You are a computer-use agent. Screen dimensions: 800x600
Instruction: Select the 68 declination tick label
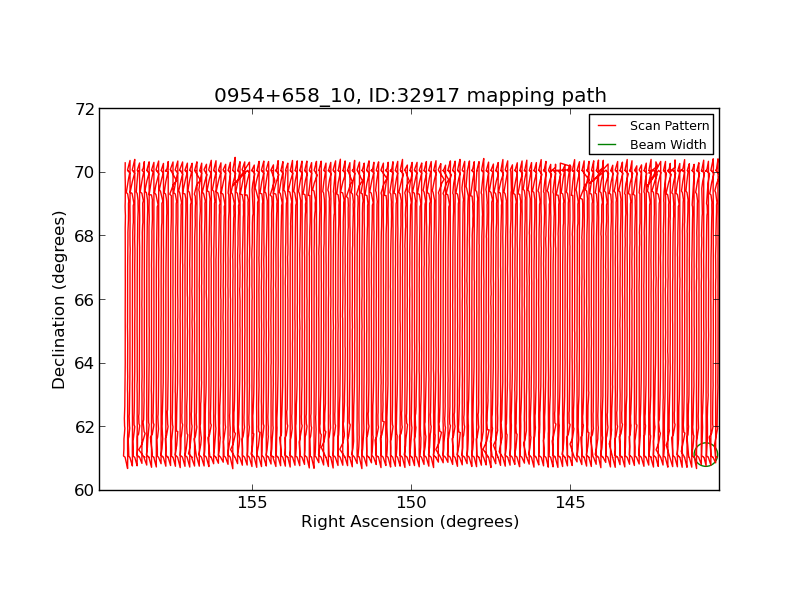pos(83,236)
